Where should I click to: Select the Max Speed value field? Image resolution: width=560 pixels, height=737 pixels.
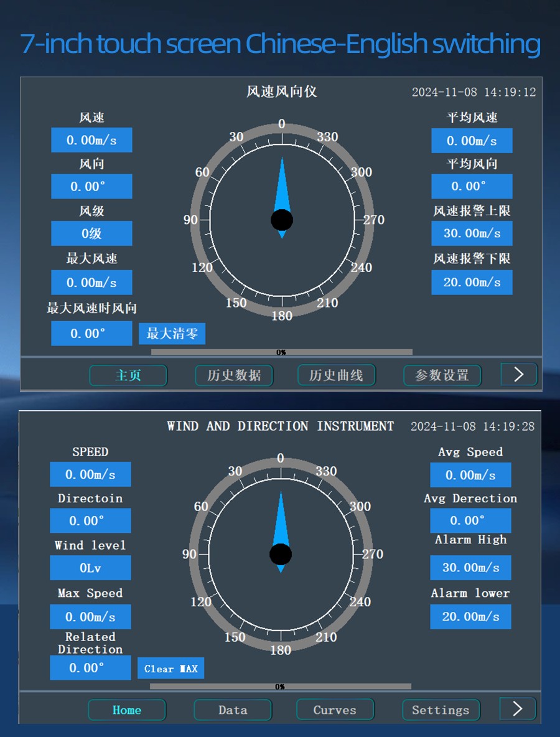[x=90, y=617]
